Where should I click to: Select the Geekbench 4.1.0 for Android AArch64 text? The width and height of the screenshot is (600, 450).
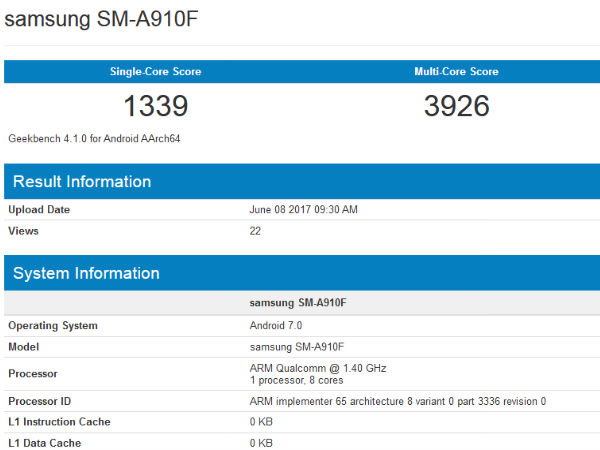click(x=94, y=139)
